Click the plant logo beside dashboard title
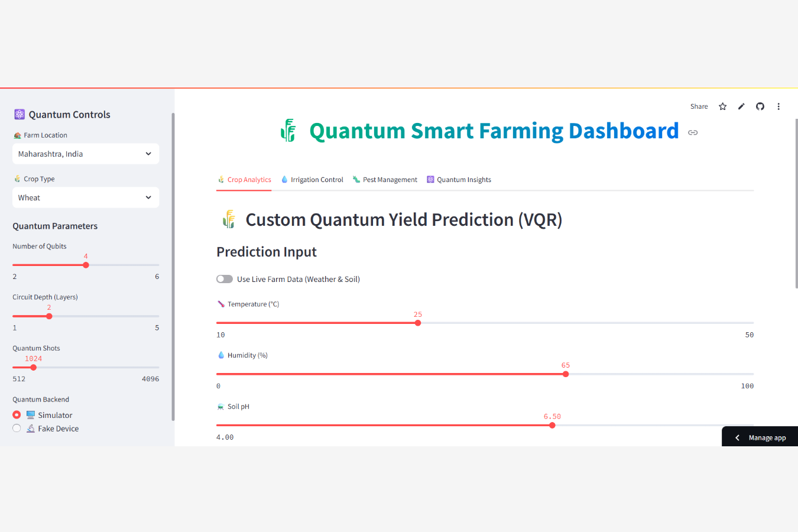 pos(288,131)
